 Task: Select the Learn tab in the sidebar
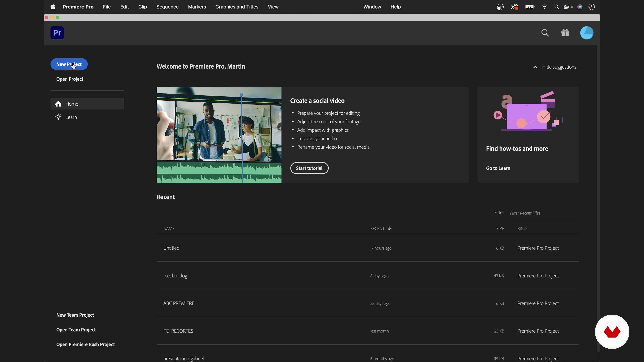[x=87, y=117]
